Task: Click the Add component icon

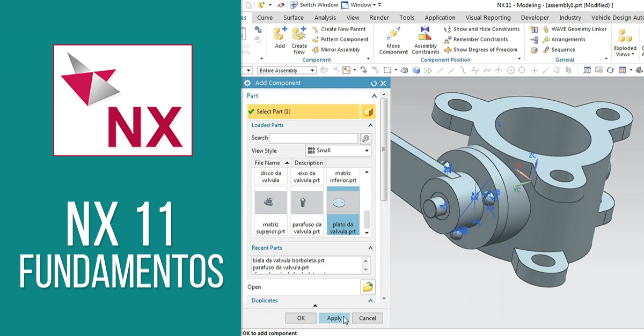Action: coord(280,35)
